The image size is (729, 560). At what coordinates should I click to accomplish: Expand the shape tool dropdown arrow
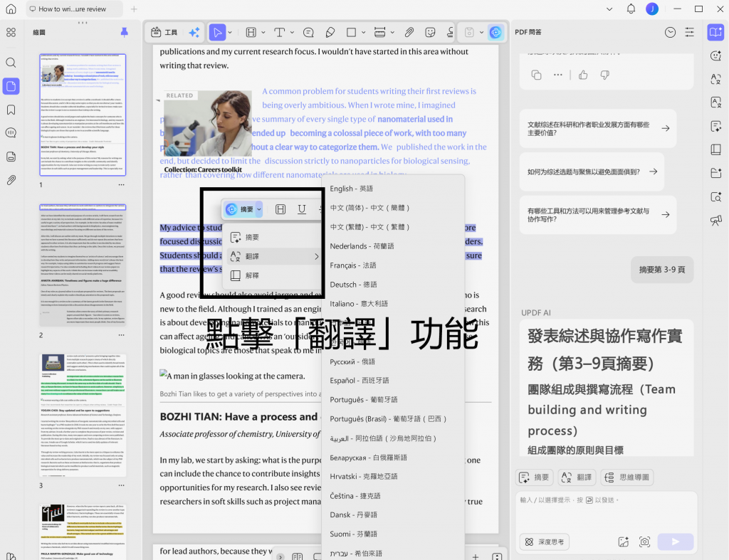click(364, 33)
